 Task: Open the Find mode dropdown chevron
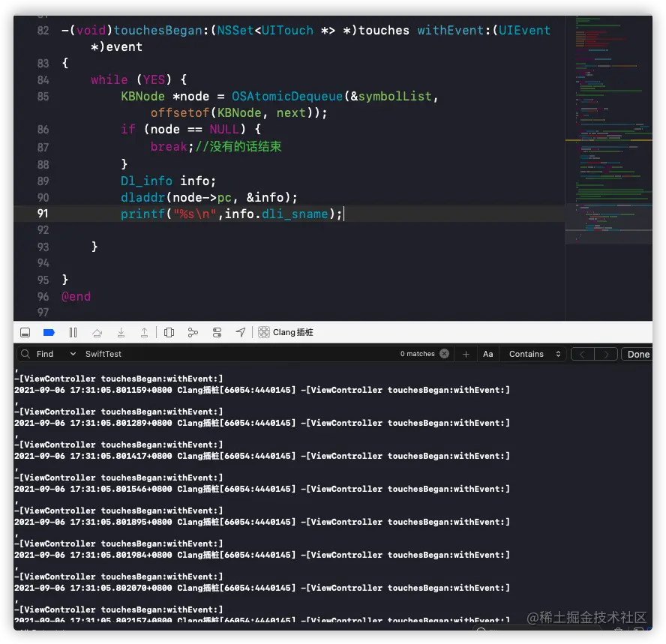(x=73, y=354)
